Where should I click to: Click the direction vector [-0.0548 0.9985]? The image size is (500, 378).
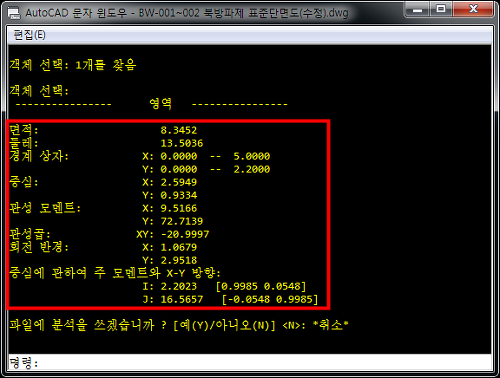[x=270, y=299]
